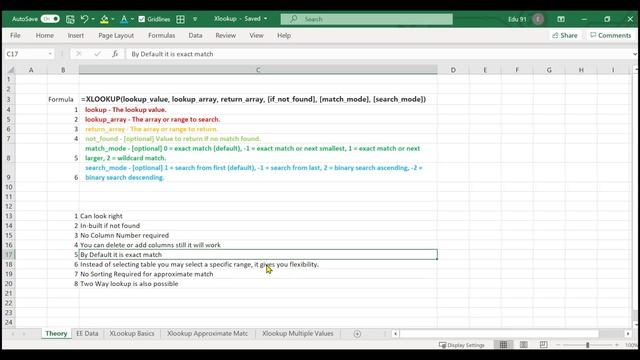This screenshot has width=640, height=360.
Task: Click the Select All corner triangle
Action: [11, 70]
